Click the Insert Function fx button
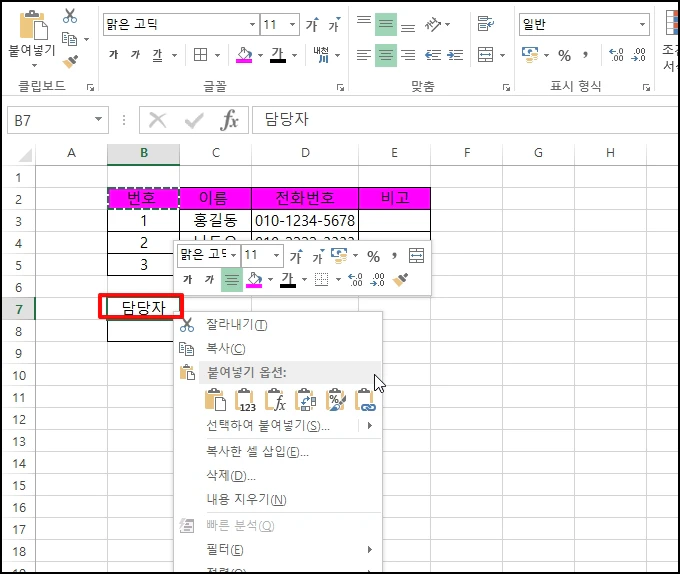 click(229, 120)
